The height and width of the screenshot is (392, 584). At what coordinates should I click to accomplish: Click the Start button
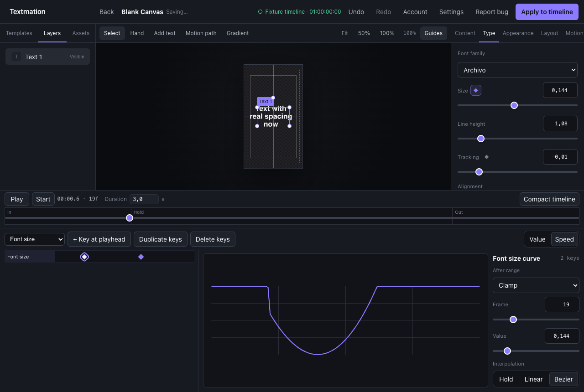43,199
